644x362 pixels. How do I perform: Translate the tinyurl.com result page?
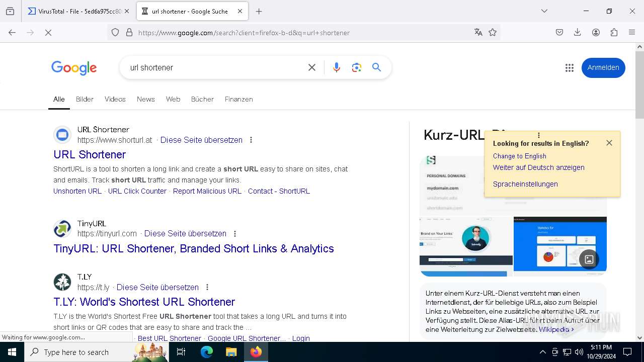point(185,233)
